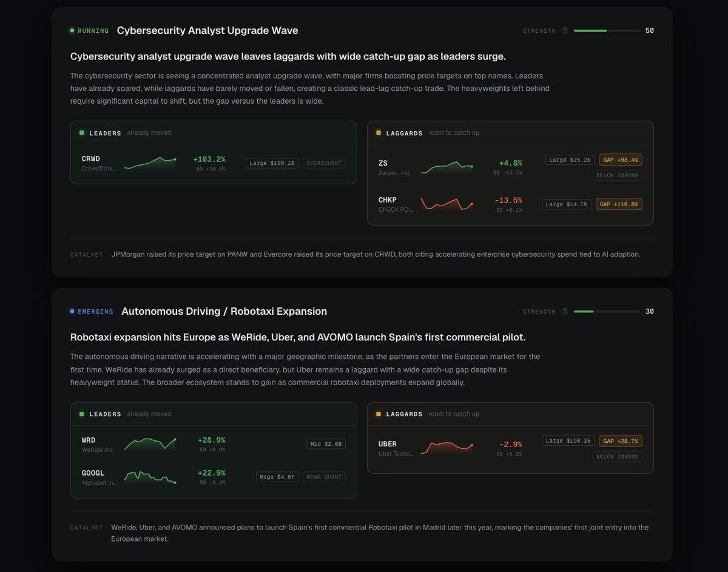Viewport: 728px width, 572px height.
Task: Click the Strength bar showing 50
Action: (607, 30)
